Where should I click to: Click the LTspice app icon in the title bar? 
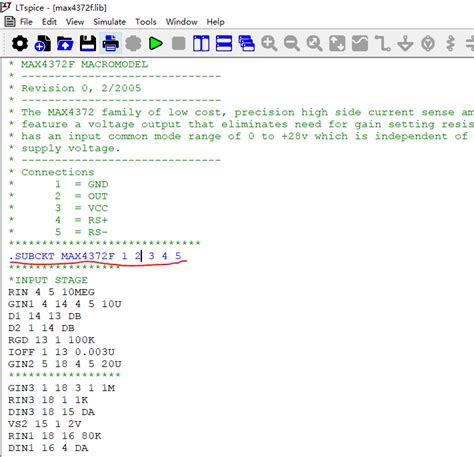[x=6, y=7]
